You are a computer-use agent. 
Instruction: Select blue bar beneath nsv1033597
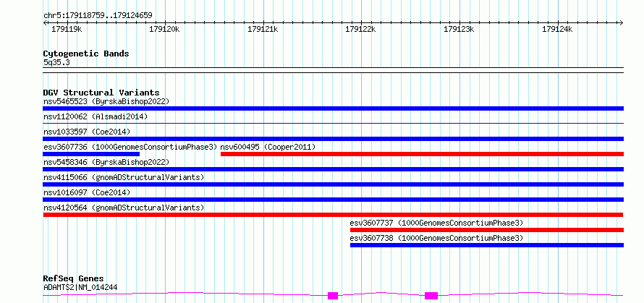point(333,139)
